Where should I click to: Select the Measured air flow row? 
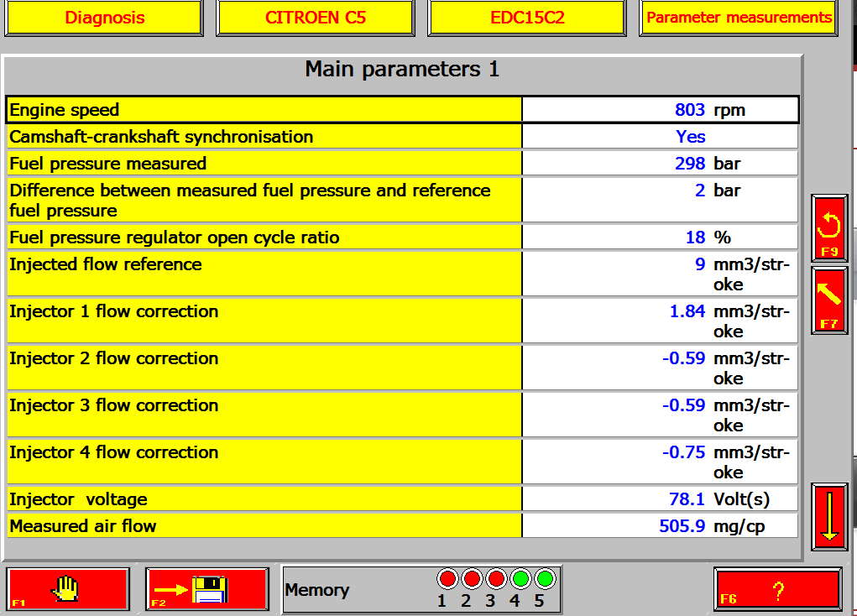402,526
